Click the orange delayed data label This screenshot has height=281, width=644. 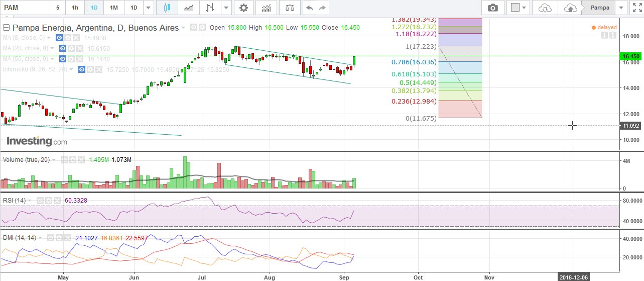pos(604,27)
